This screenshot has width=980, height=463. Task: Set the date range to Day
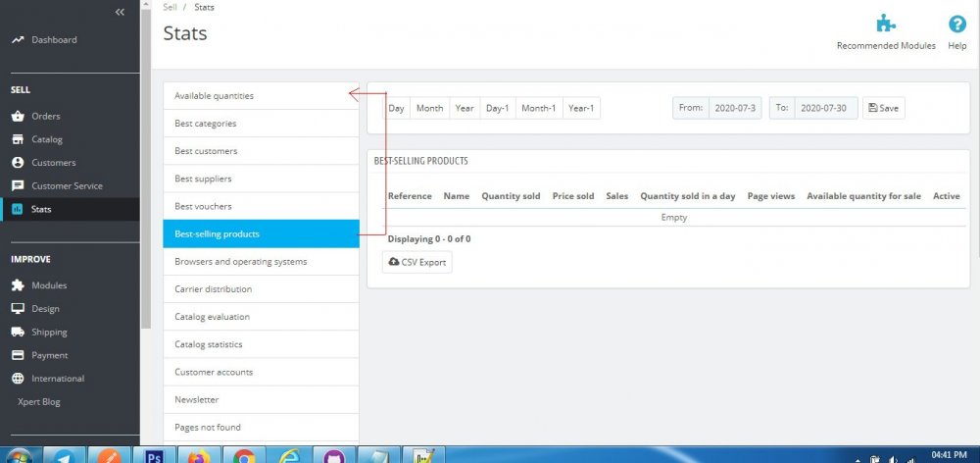(x=396, y=108)
